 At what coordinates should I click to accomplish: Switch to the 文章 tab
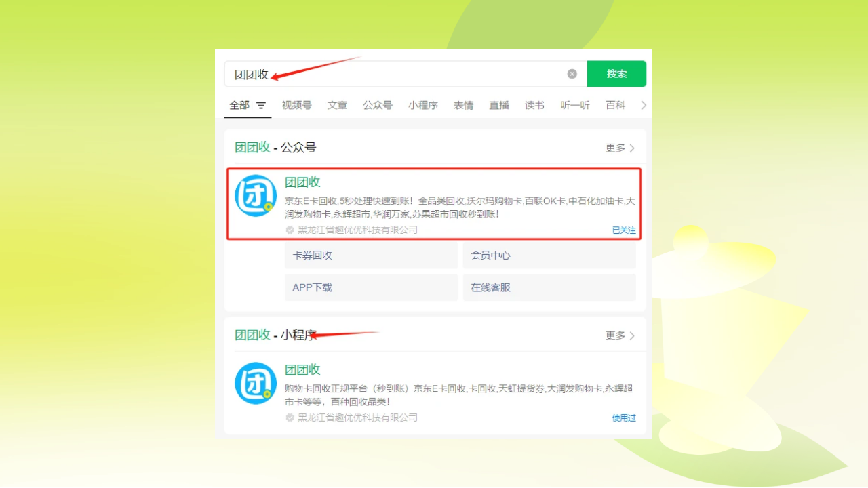pos(337,105)
